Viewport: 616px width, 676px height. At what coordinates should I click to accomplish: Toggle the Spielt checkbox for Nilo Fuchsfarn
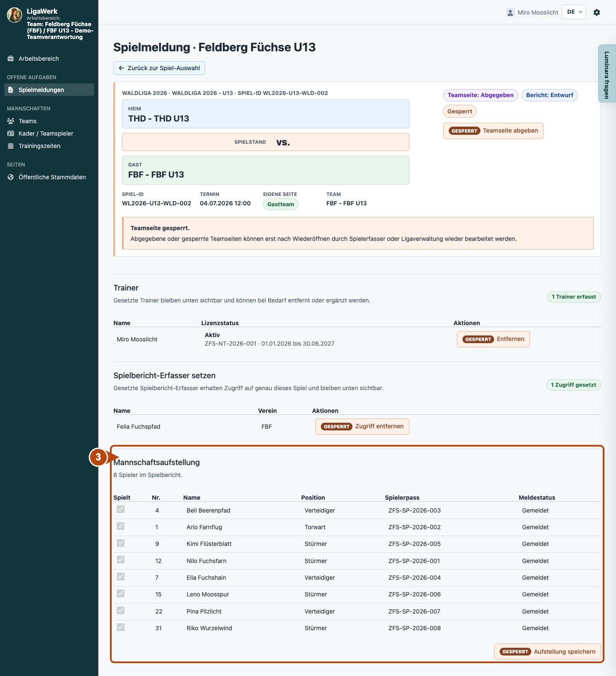pyautogui.click(x=121, y=560)
